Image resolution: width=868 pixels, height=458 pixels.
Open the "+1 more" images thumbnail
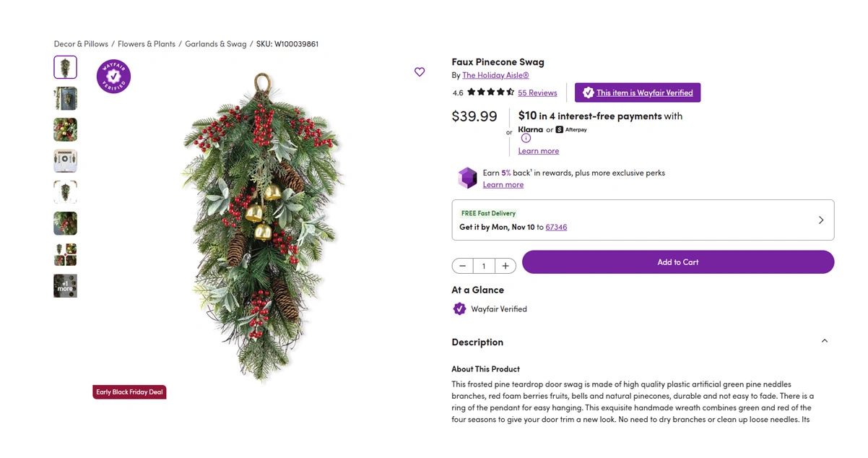click(x=65, y=286)
